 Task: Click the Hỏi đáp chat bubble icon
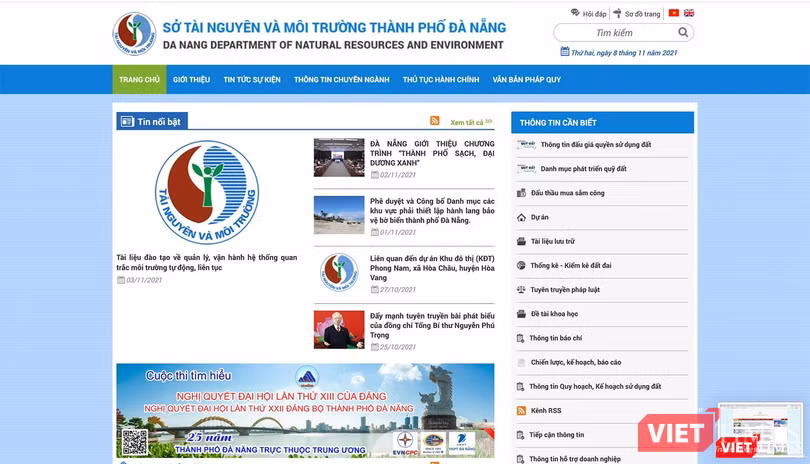point(575,14)
